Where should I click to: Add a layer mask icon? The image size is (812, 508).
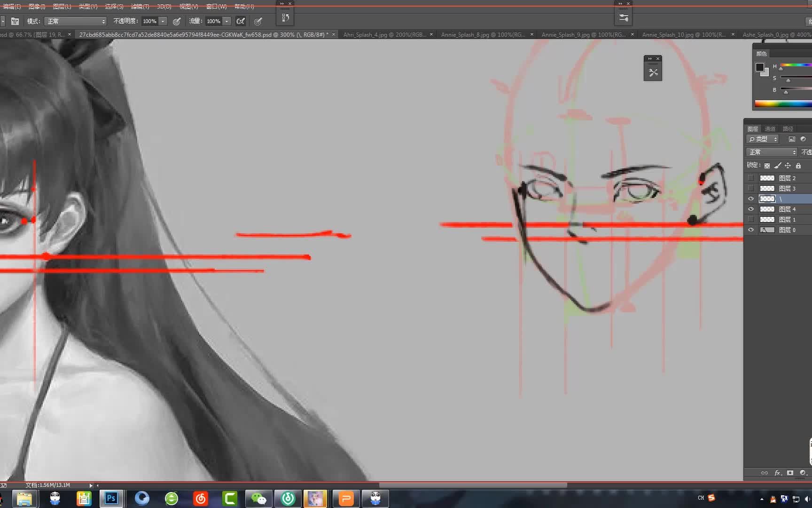click(x=790, y=473)
